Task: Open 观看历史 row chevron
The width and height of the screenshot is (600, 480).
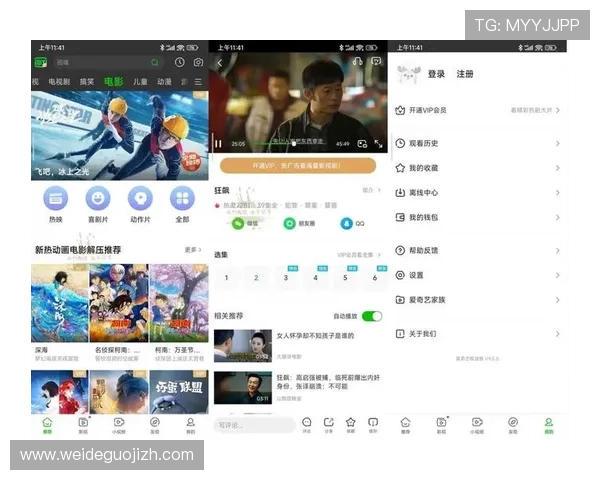Action: [x=558, y=144]
